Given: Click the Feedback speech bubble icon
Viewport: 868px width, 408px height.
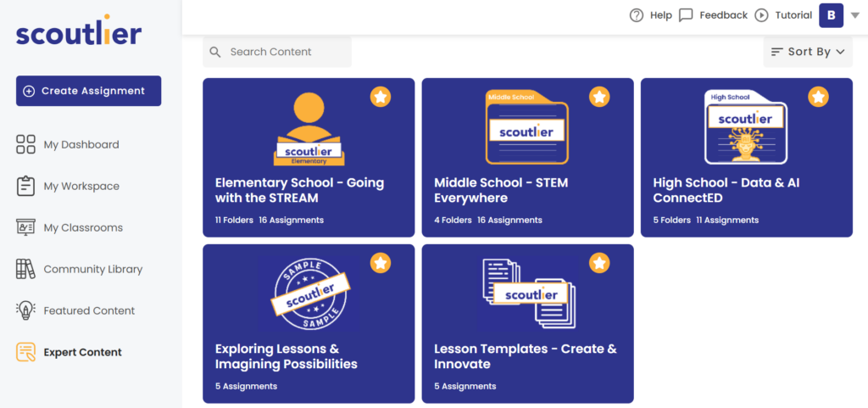Looking at the screenshot, I should pos(686,15).
